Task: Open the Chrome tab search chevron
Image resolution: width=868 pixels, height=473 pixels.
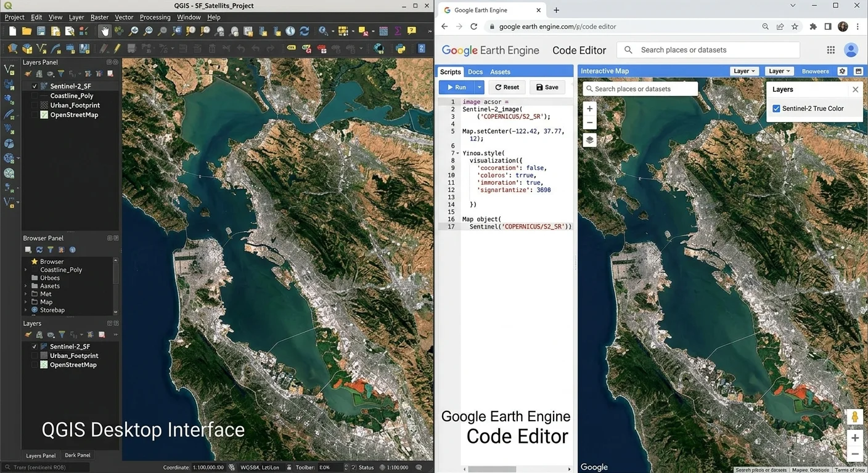Action: pos(794,6)
